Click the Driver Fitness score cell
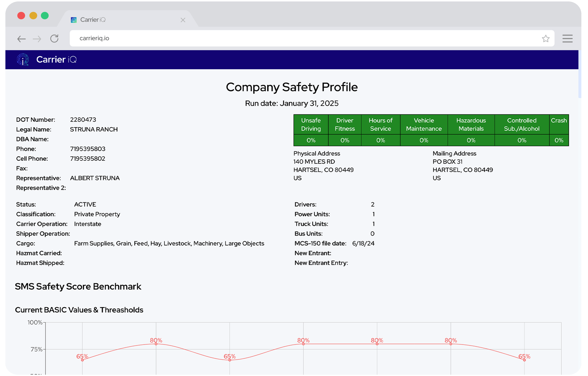Screen dimensions: 588x376 (x=345, y=140)
